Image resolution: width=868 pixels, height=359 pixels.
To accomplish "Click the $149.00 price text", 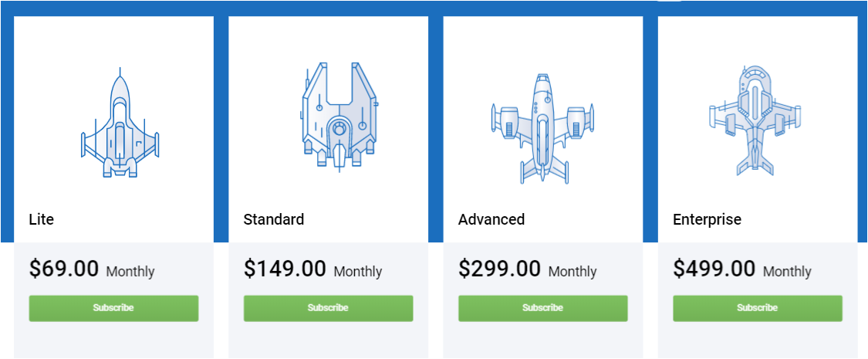I will 285,269.
